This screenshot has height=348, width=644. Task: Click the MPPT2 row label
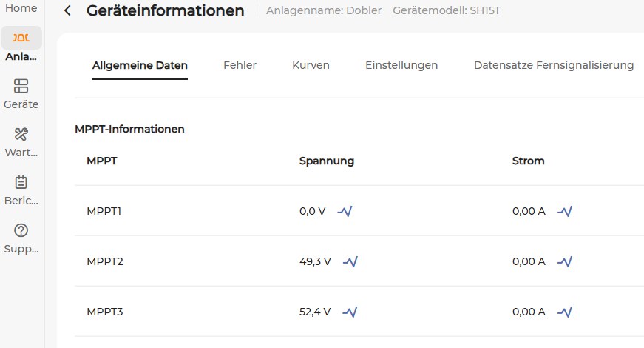105,261
